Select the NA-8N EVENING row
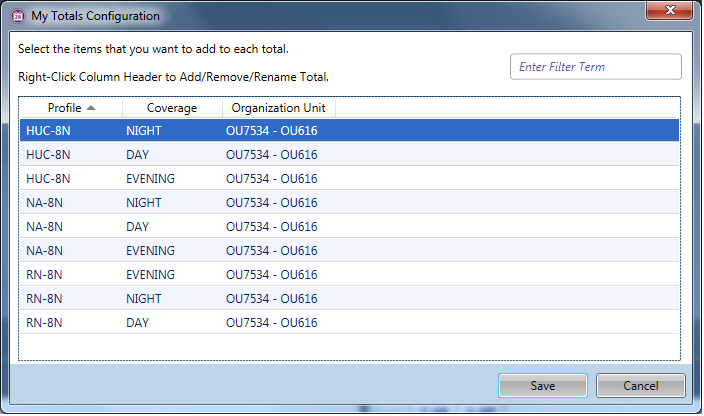This screenshot has width=704, height=416. tap(349, 251)
